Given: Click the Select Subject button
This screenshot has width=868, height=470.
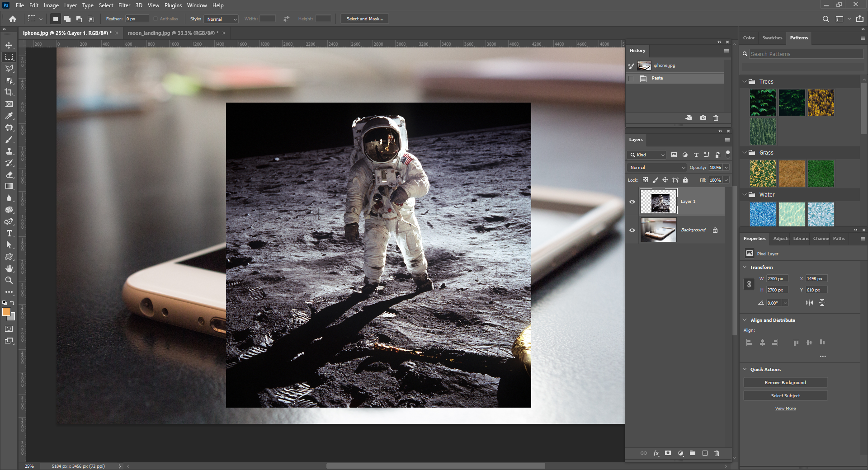Looking at the screenshot, I should click(x=785, y=396).
